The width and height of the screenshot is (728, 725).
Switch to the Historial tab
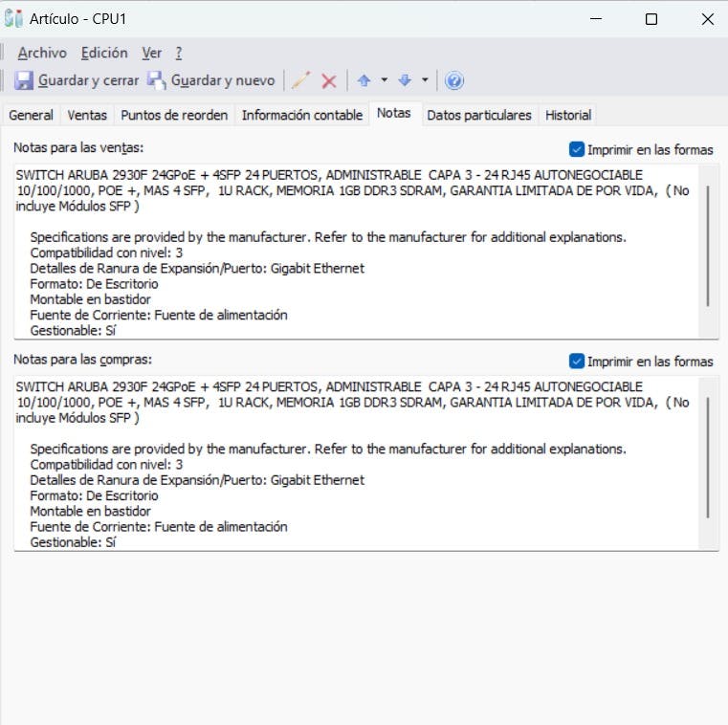(x=568, y=115)
